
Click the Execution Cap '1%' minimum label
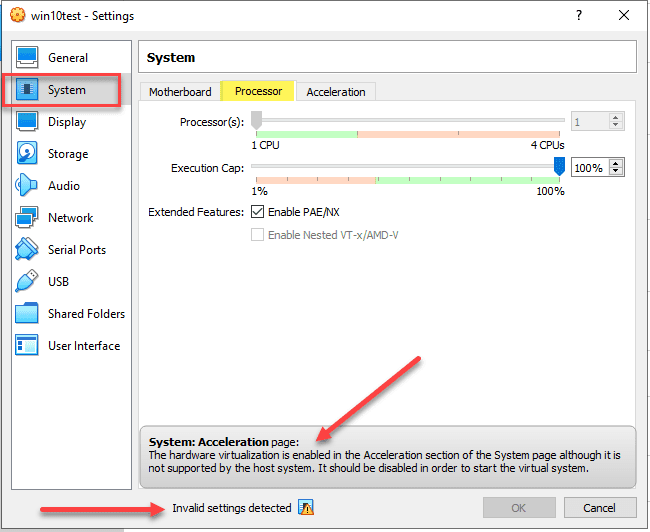point(260,191)
